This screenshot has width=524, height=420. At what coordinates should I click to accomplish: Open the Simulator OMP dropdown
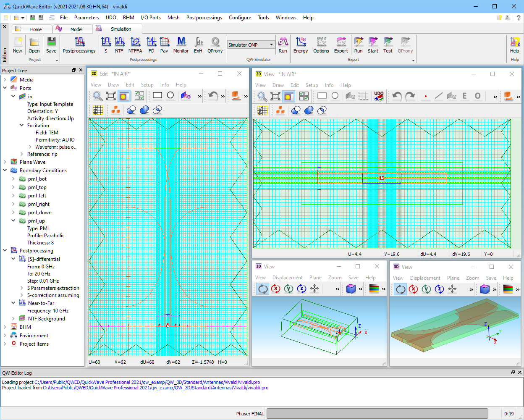272,45
